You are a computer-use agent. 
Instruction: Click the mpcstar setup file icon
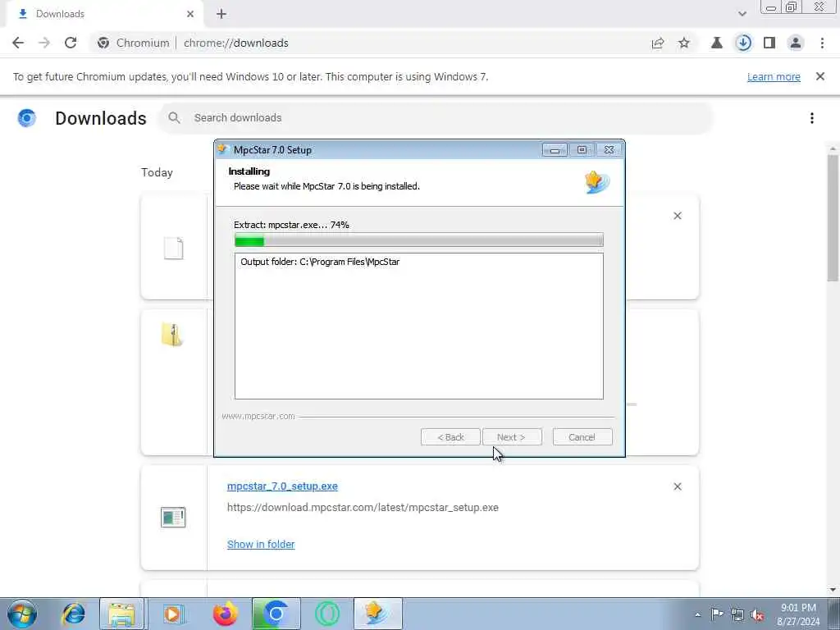point(173,518)
